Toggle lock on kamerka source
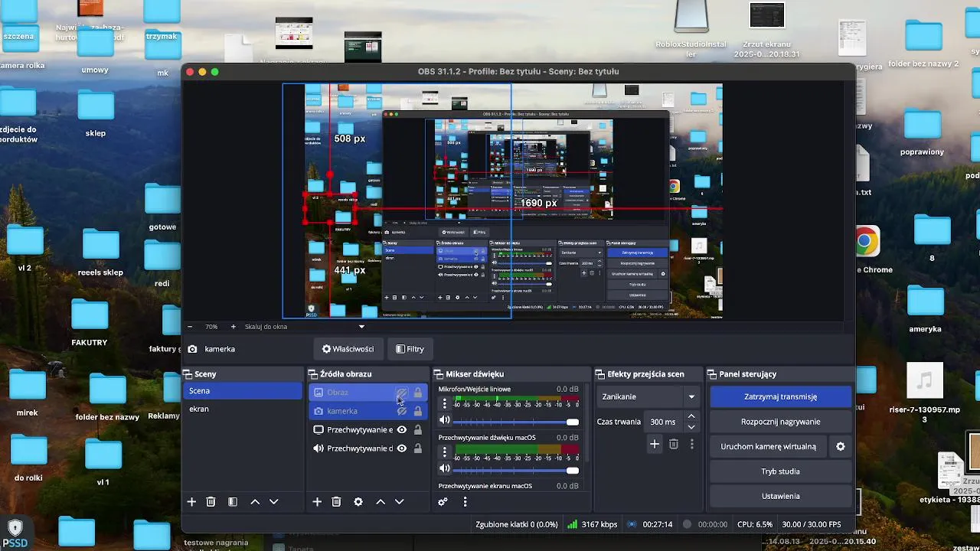The image size is (980, 551). [418, 411]
